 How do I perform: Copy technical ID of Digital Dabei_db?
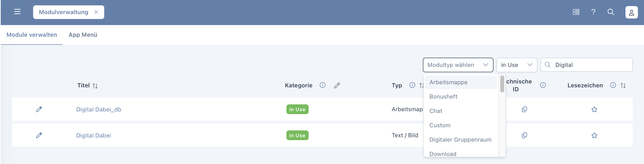tap(524, 109)
